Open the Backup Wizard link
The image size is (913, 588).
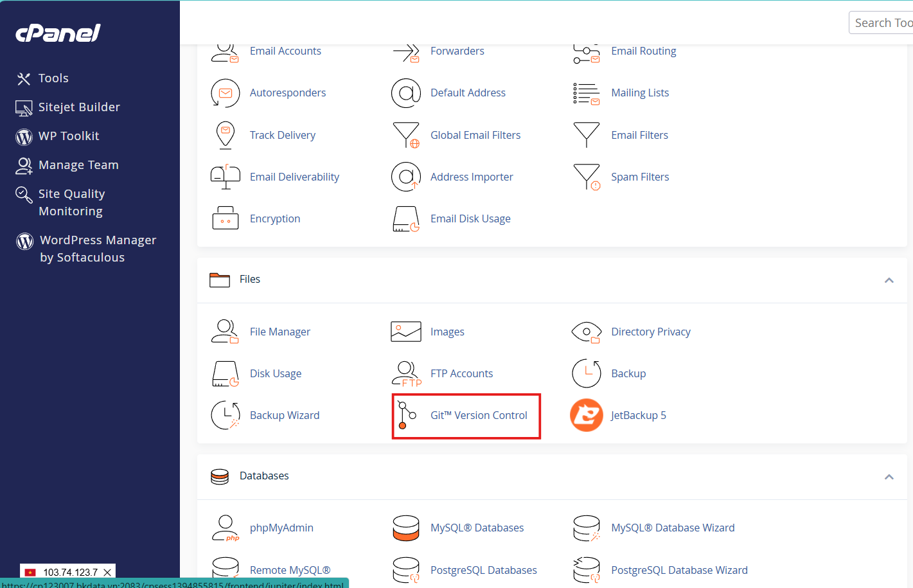[x=285, y=415]
